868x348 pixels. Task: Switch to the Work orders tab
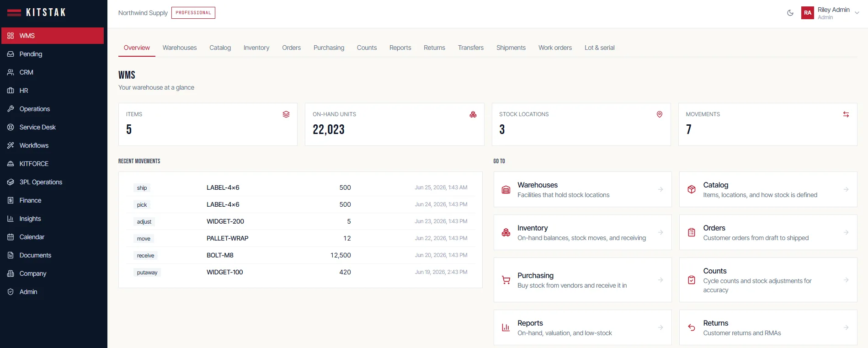555,48
